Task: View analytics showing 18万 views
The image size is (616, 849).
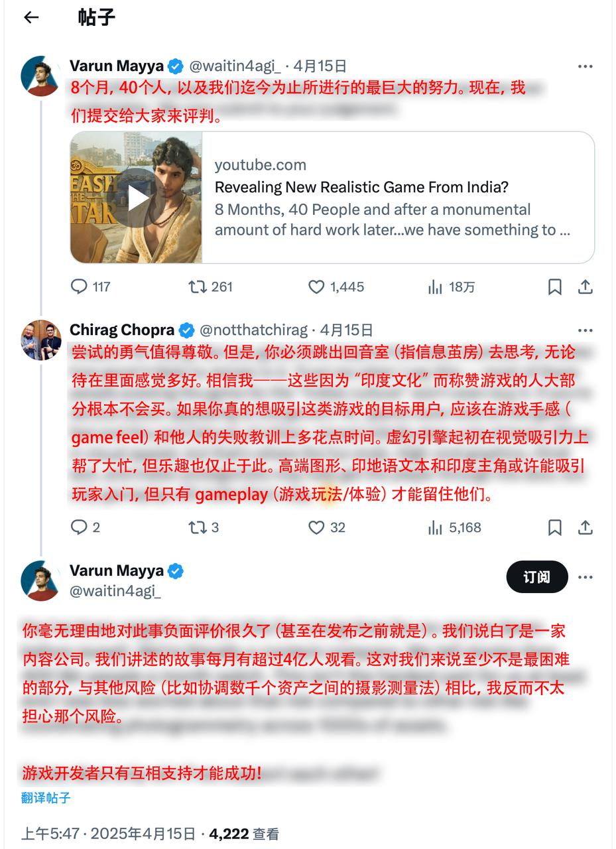Action: click(436, 287)
